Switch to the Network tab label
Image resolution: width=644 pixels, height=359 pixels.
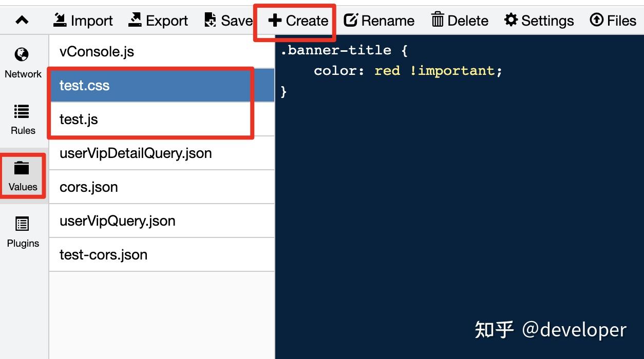click(23, 74)
